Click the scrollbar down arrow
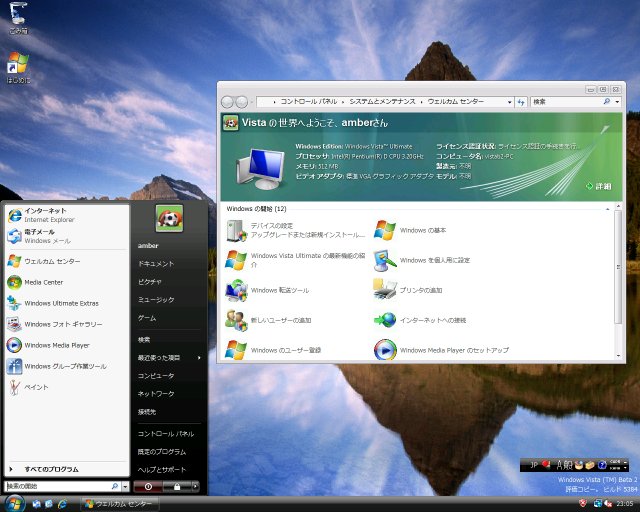 coord(618,356)
